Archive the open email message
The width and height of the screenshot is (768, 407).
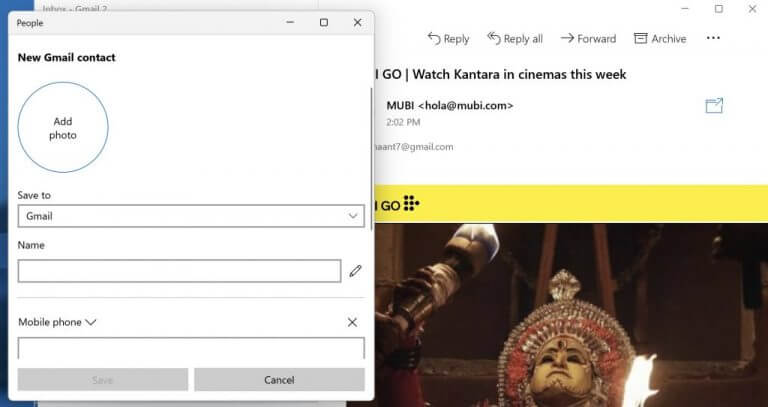(660, 38)
